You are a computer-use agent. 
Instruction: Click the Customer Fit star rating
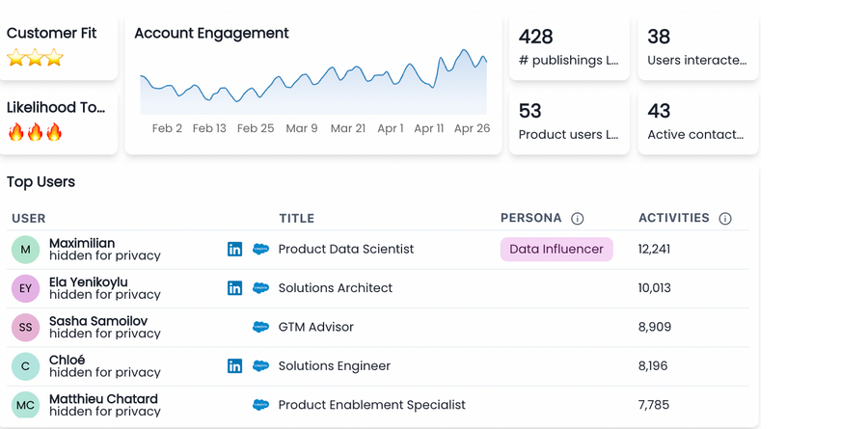tap(35, 58)
